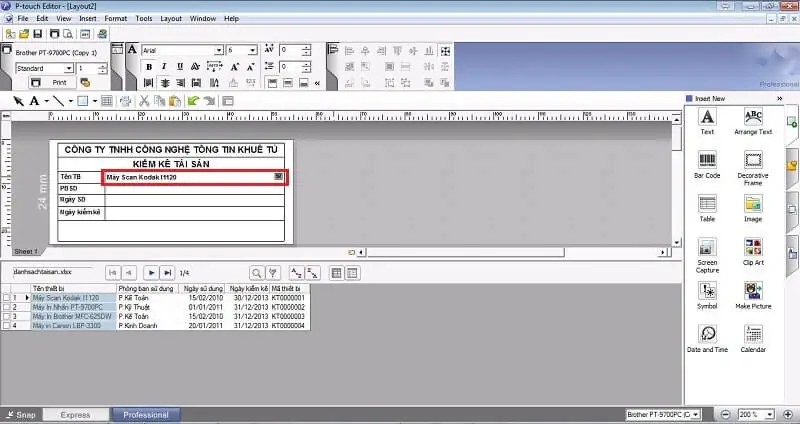
Task: Click the Save floppy disk icon
Action: coord(37,34)
